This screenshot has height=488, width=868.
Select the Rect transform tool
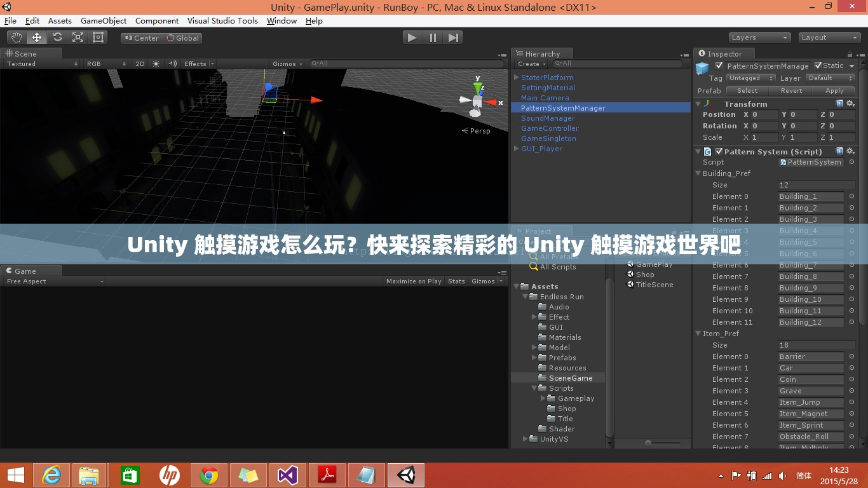(98, 37)
